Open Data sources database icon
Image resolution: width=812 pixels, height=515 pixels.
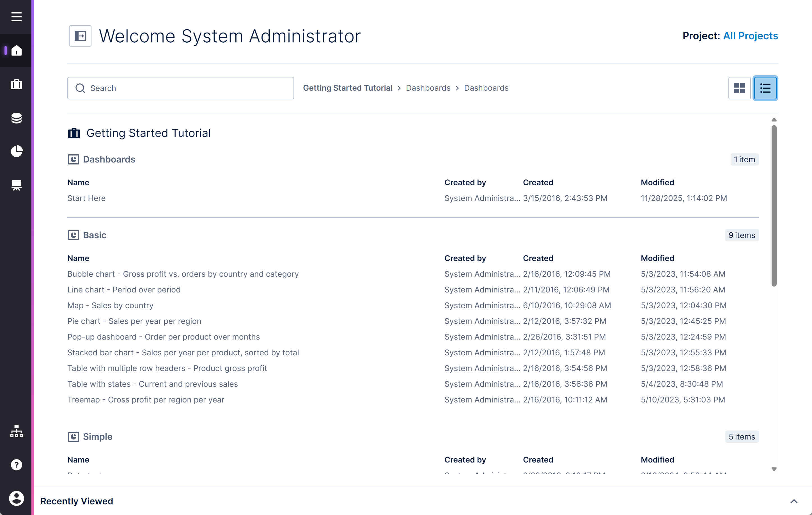click(x=16, y=118)
